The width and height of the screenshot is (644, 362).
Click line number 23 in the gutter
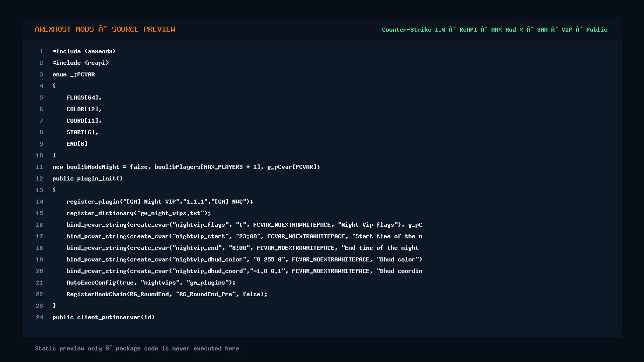(x=40, y=306)
